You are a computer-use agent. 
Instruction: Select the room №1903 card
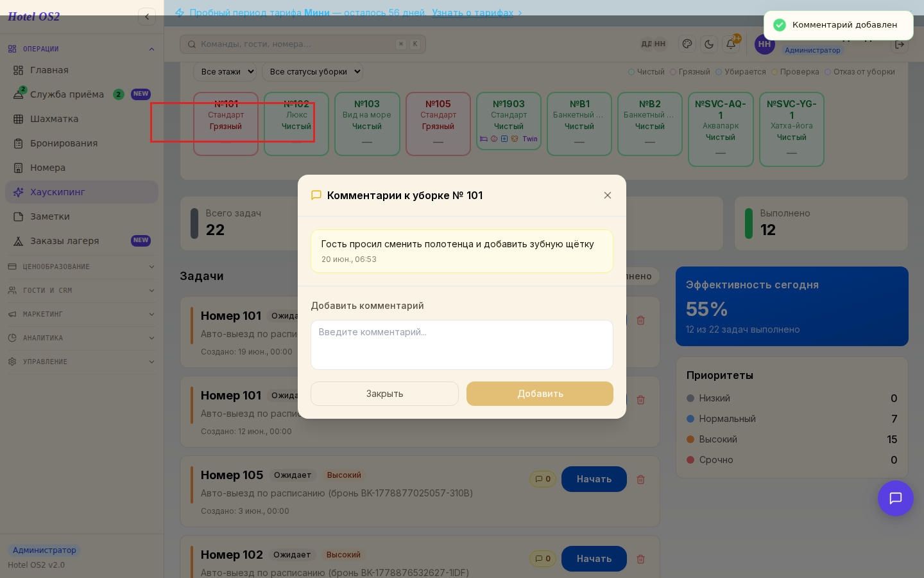(x=509, y=121)
